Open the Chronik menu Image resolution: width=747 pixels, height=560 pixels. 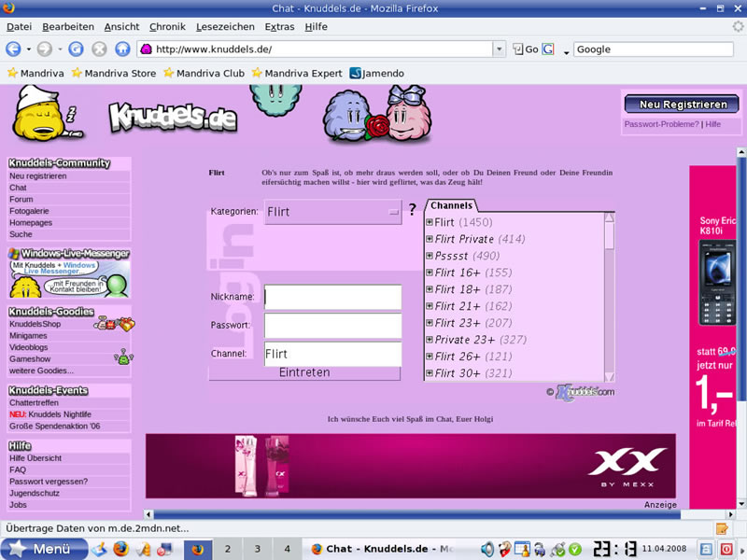[x=168, y=27]
